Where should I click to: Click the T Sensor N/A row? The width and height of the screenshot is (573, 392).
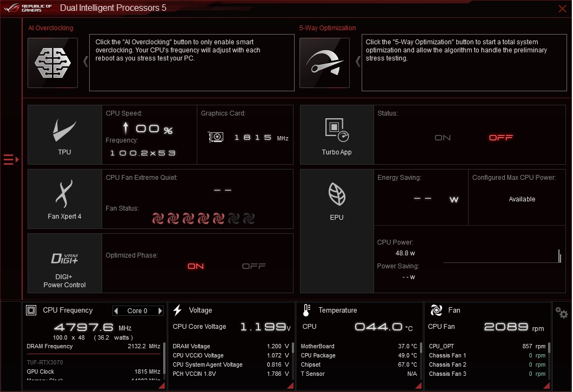click(x=359, y=374)
